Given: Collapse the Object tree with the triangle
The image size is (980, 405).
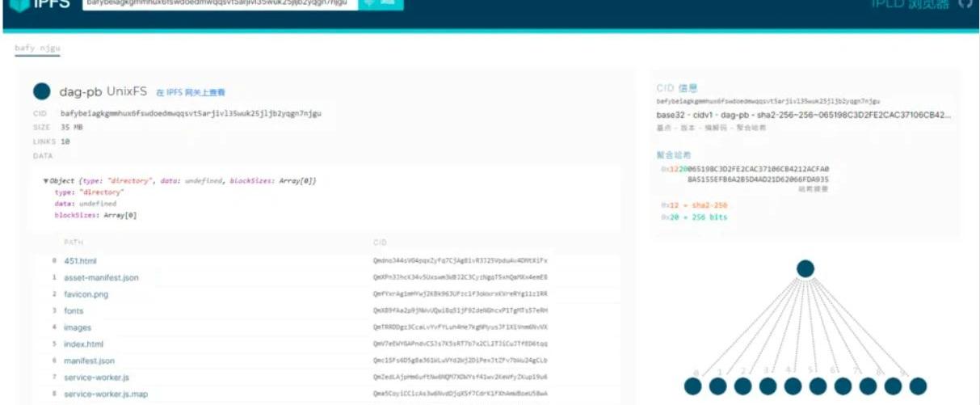Looking at the screenshot, I should tap(46, 181).
